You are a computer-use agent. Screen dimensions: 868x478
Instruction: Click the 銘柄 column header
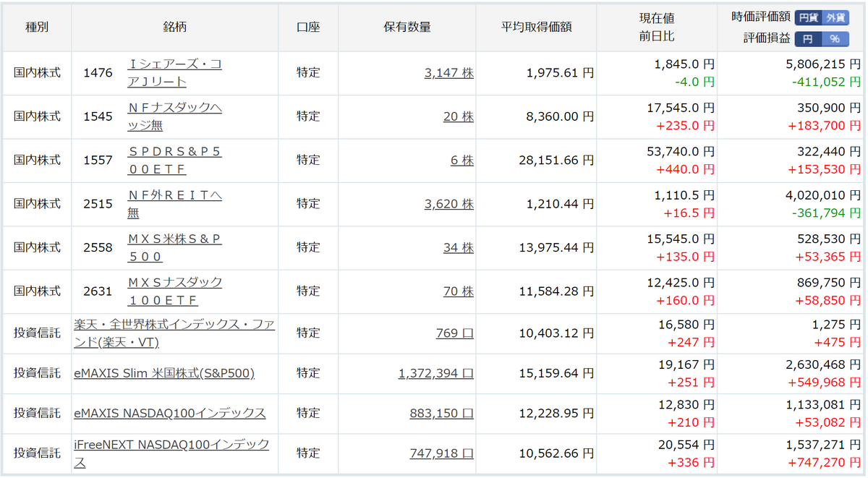coord(175,27)
